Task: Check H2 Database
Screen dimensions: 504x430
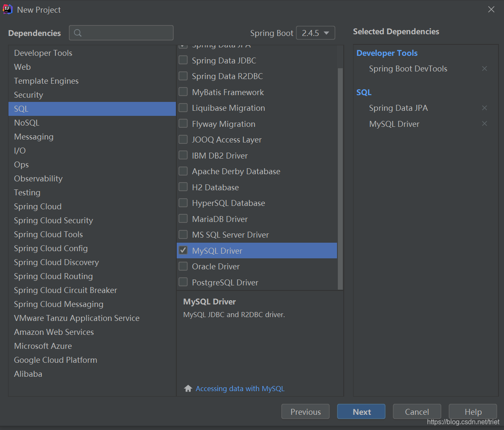Action: tap(183, 187)
